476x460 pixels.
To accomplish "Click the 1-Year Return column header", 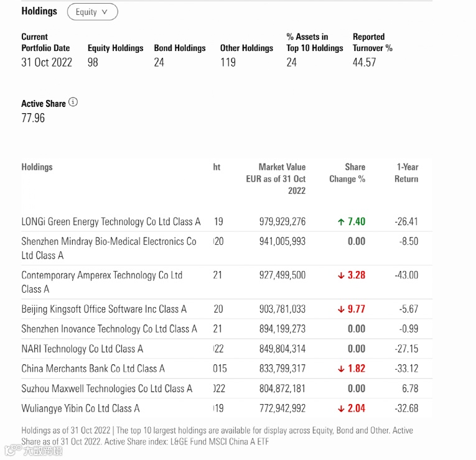I will tap(406, 173).
